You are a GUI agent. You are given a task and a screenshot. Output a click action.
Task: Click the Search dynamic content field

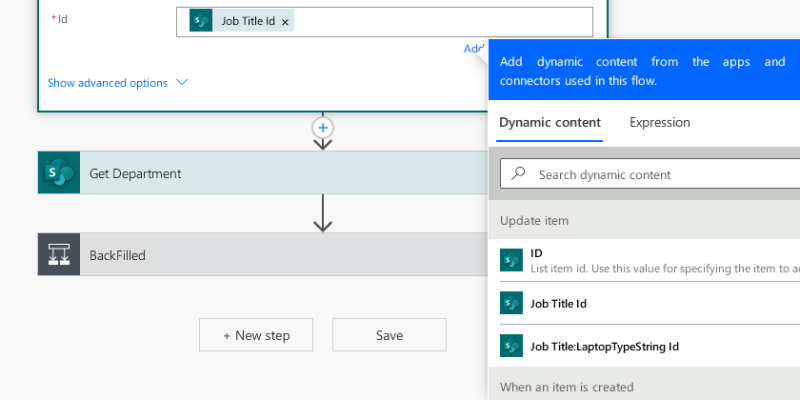(650, 174)
